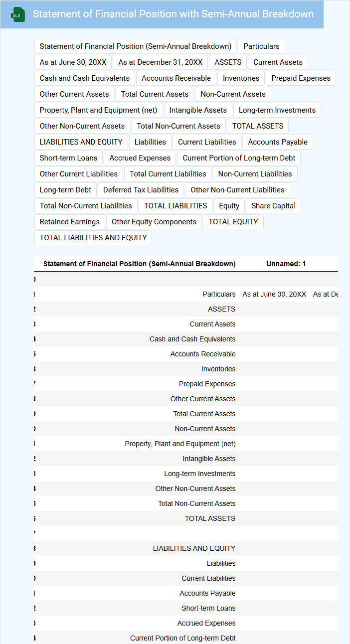Click the page title heading text
This screenshot has width=350, height=644.
coord(173,14)
